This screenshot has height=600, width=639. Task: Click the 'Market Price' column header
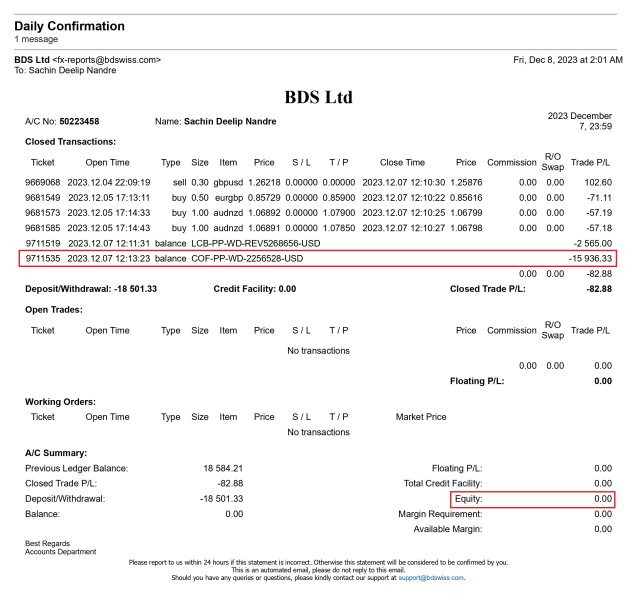click(421, 417)
